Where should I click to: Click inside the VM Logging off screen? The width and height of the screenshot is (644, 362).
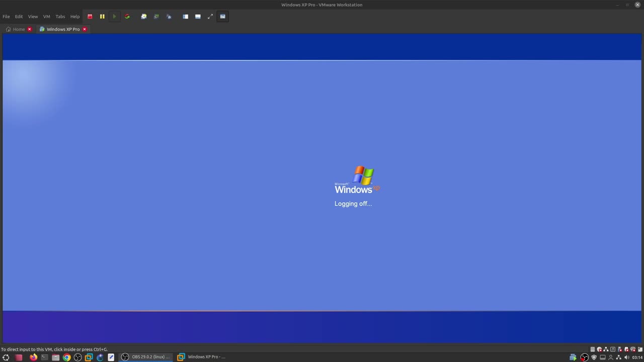pyautogui.click(x=322, y=189)
